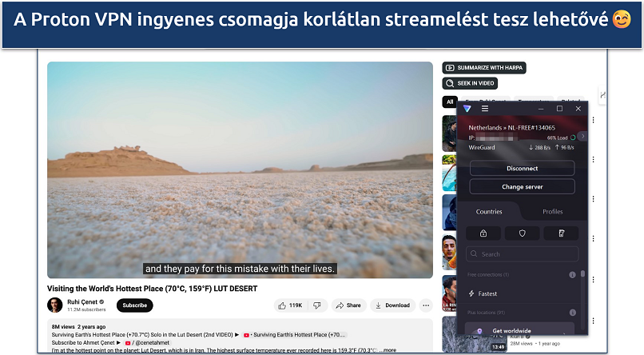644x355 pixels.
Task: Expand the description with ...more
Action: (388, 349)
